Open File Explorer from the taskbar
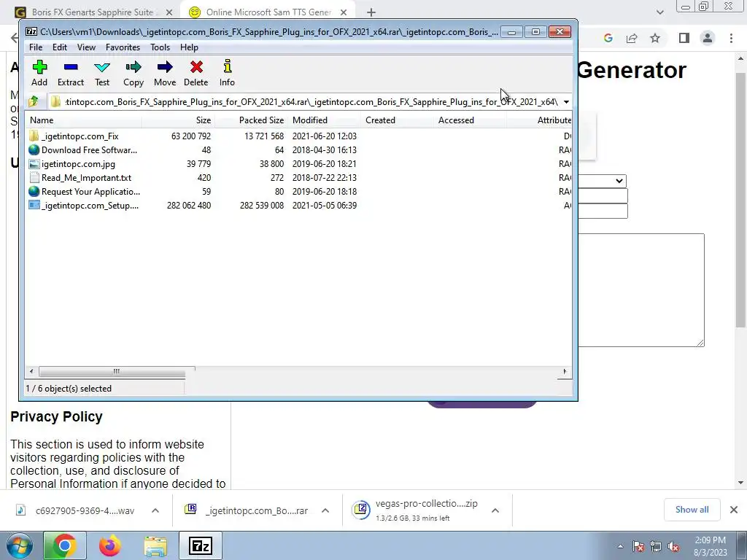Image resolution: width=747 pixels, height=560 pixels. 155,545
